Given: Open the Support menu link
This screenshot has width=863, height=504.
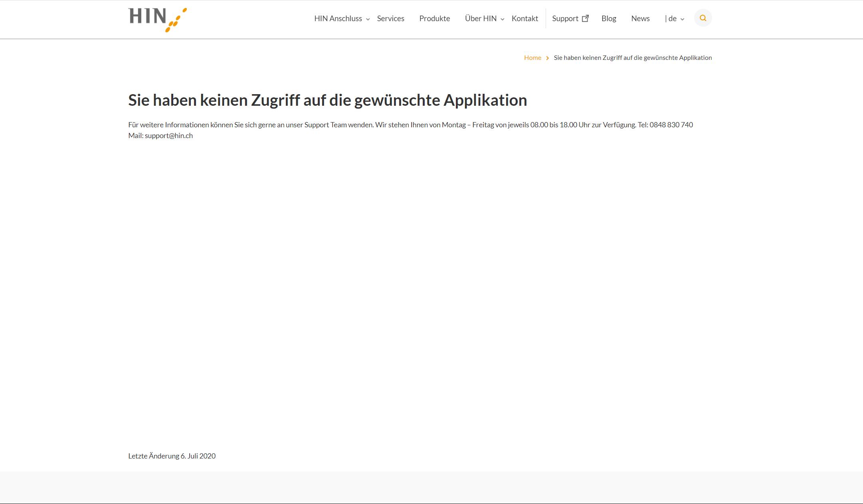Looking at the screenshot, I should point(565,18).
